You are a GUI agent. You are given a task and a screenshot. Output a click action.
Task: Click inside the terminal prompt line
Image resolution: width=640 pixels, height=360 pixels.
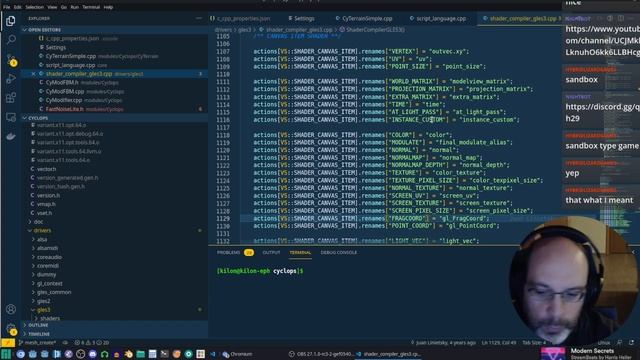pyautogui.click(x=260, y=271)
